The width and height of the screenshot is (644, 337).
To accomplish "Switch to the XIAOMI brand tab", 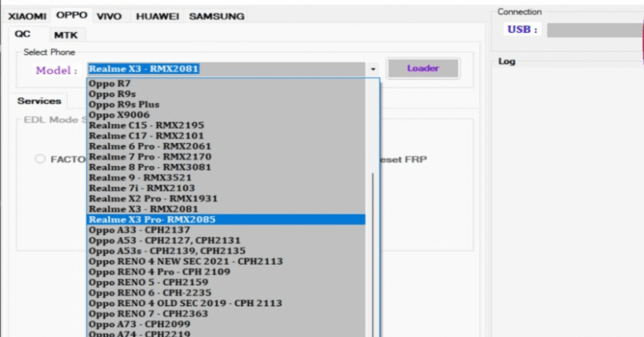I will coord(27,16).
